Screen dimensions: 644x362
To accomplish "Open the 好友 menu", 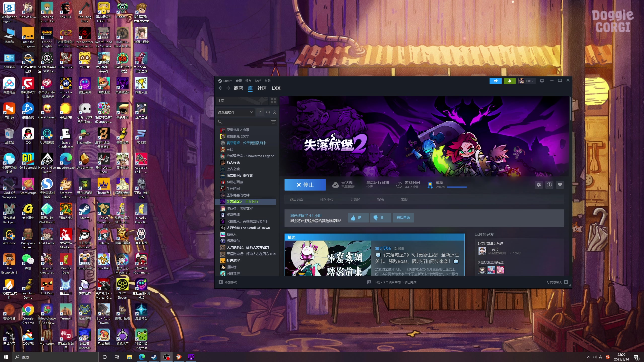I will click(248, 81).
